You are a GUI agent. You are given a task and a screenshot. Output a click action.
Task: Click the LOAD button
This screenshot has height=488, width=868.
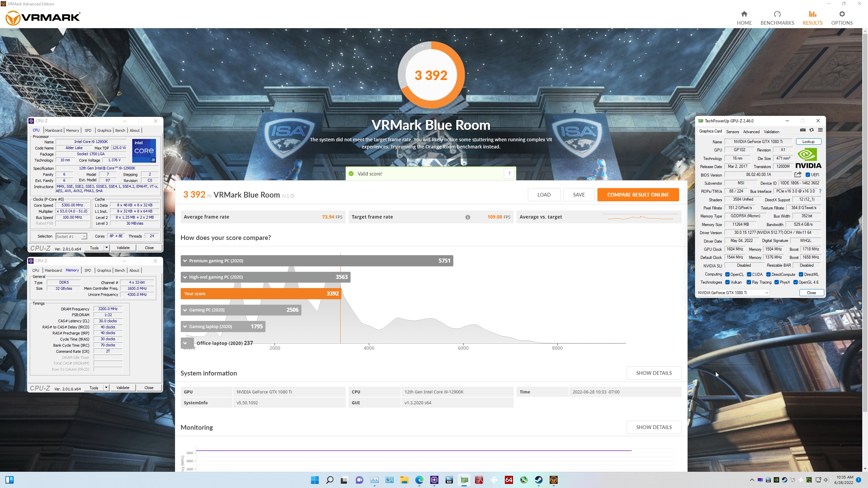pos(544,195)
